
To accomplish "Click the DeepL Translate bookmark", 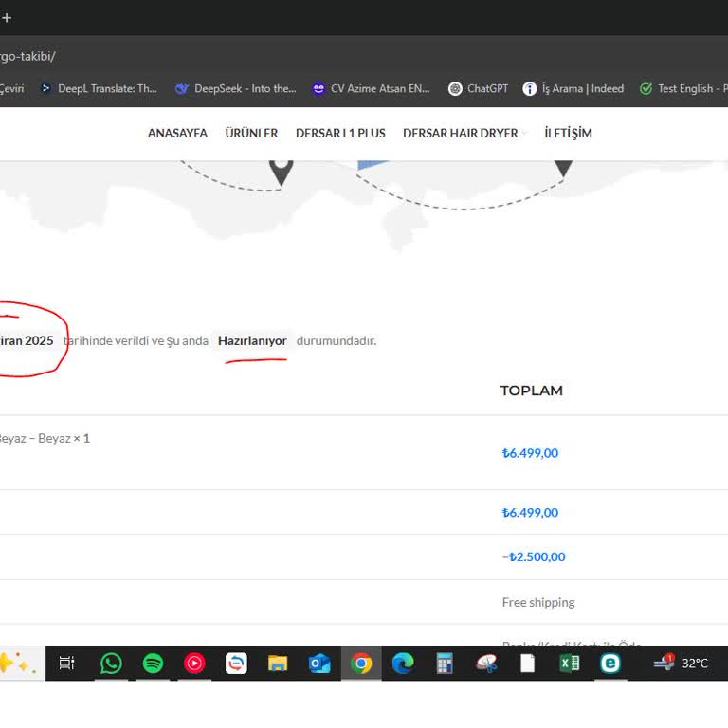I will tap(98, 88).
